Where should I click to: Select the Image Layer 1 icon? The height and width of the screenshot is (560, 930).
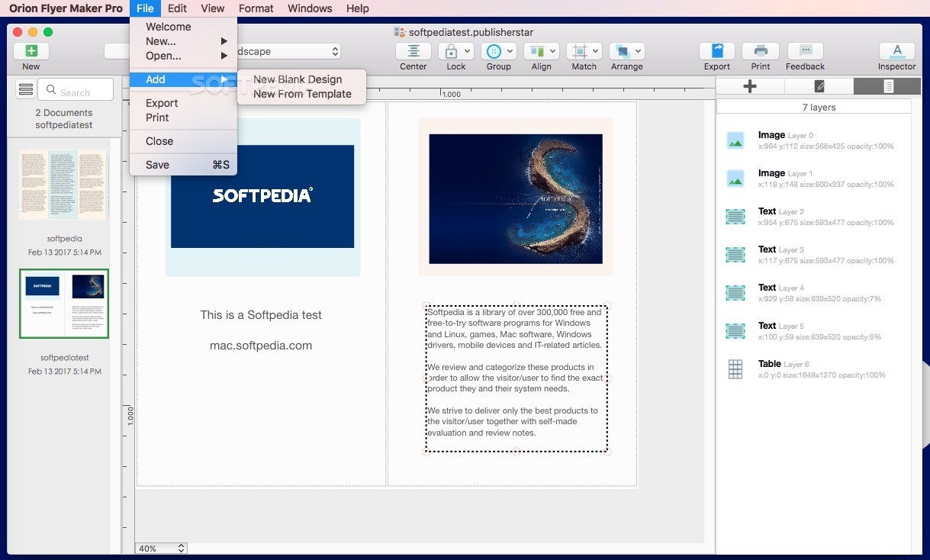coord(735,178)
